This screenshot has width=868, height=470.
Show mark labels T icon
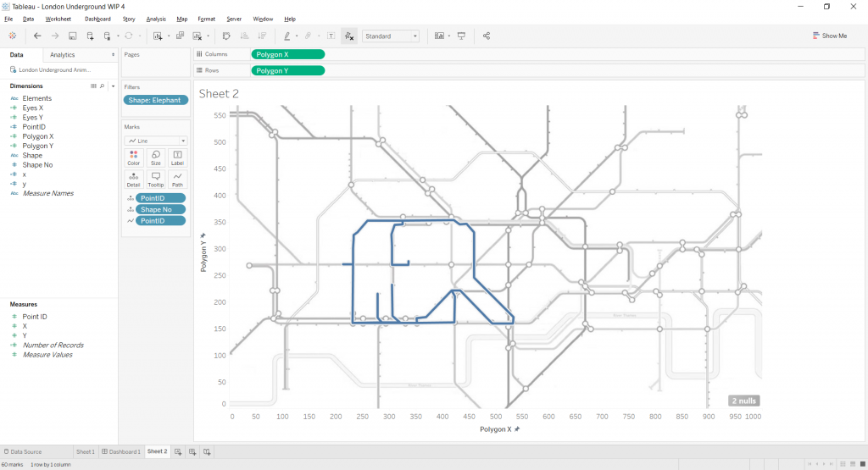(x=331, y=36)
